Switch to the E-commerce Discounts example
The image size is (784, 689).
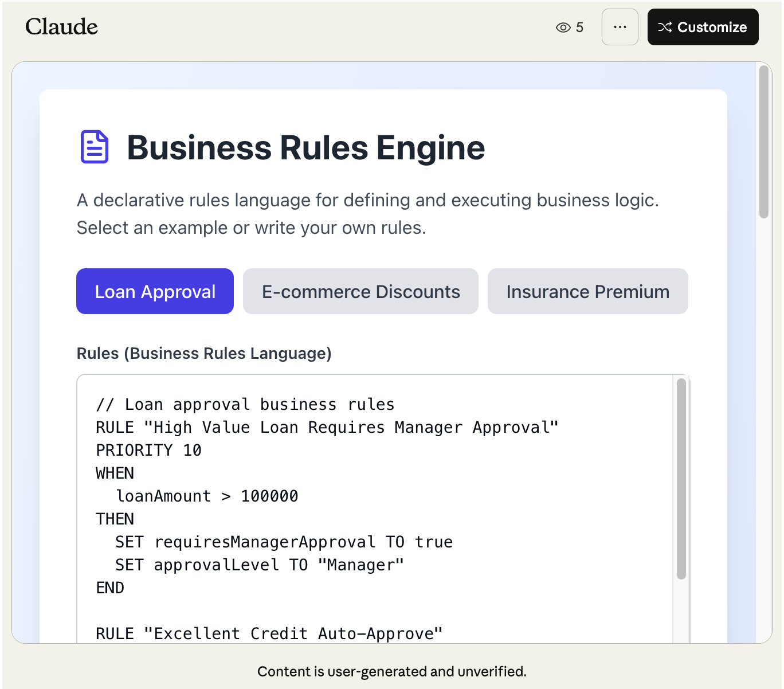tap(360, 291)
